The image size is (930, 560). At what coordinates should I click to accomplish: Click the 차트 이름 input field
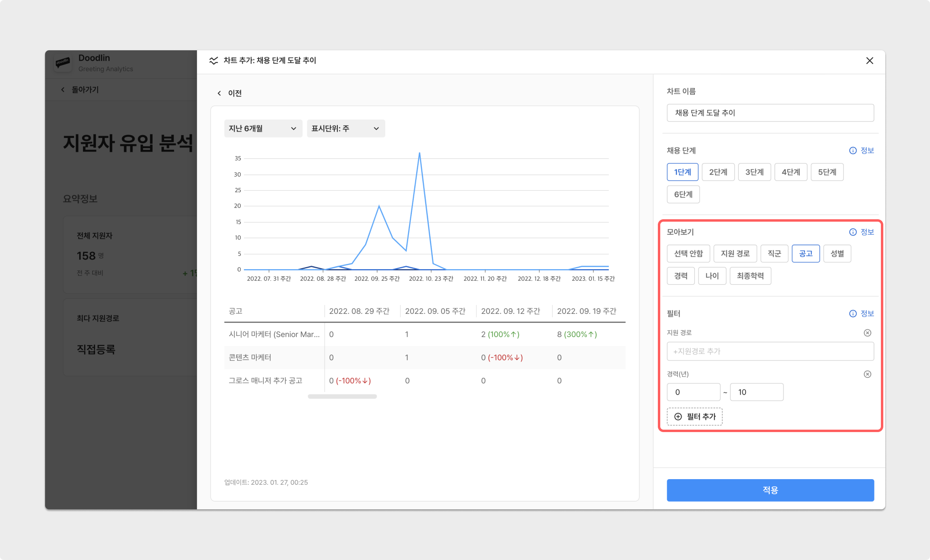770,113
